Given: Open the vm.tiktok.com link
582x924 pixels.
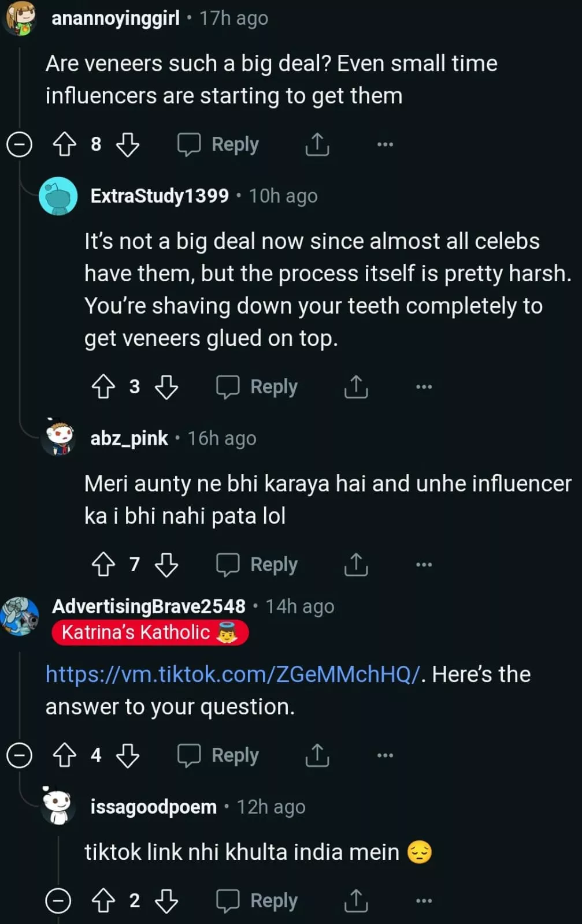Looking at the screenshot, I should pos(232,675).
